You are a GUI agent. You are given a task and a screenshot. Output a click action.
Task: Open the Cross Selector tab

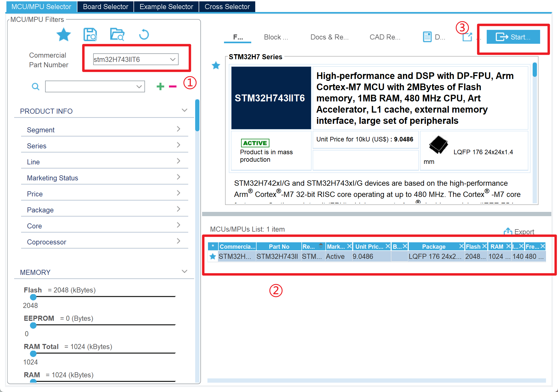(x=227, y=7)
